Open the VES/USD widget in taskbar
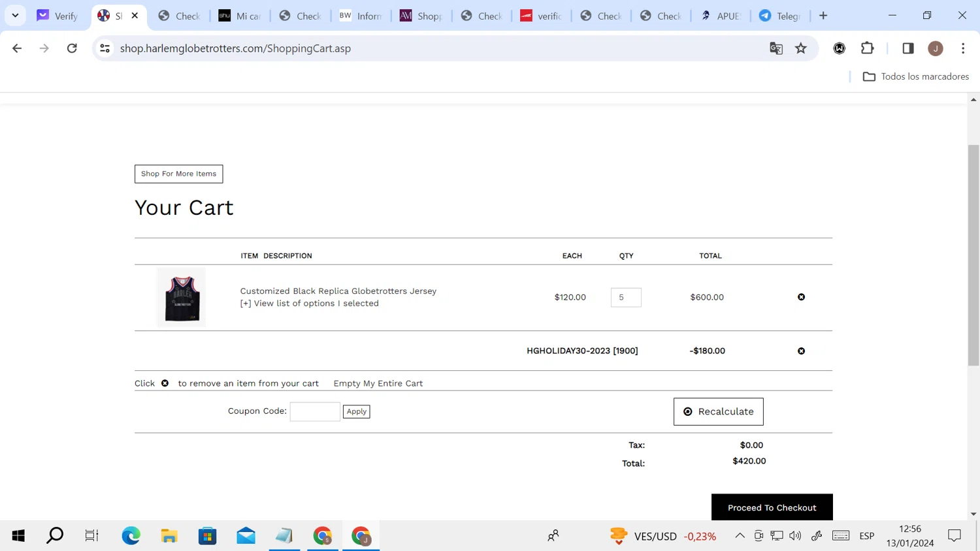This screenshot has width=980, height=551. click(x=662, y=536)
